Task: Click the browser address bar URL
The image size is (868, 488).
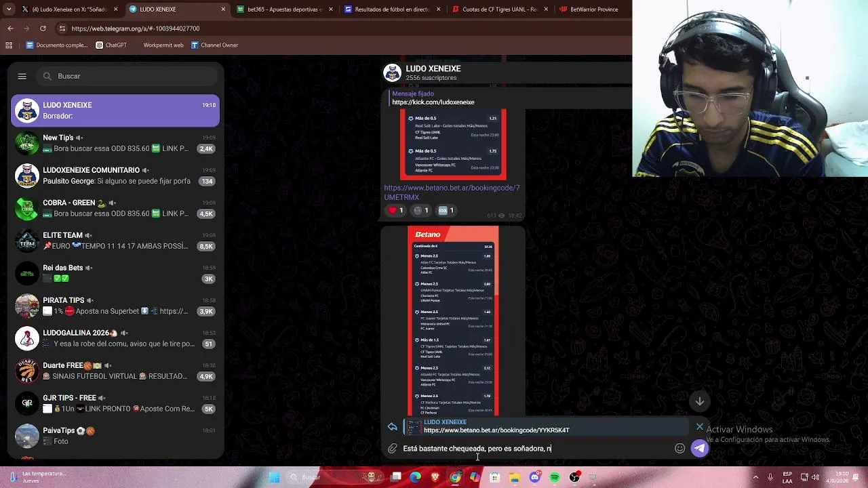Action: pos(135,28)
